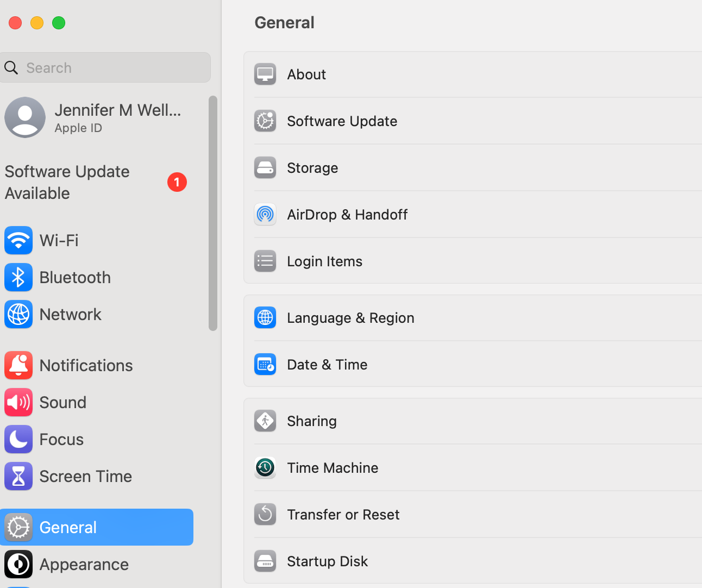
Task: Select the Bluetooth icon in sidebar
Action: pyautogui.click(x=18, y=277)
